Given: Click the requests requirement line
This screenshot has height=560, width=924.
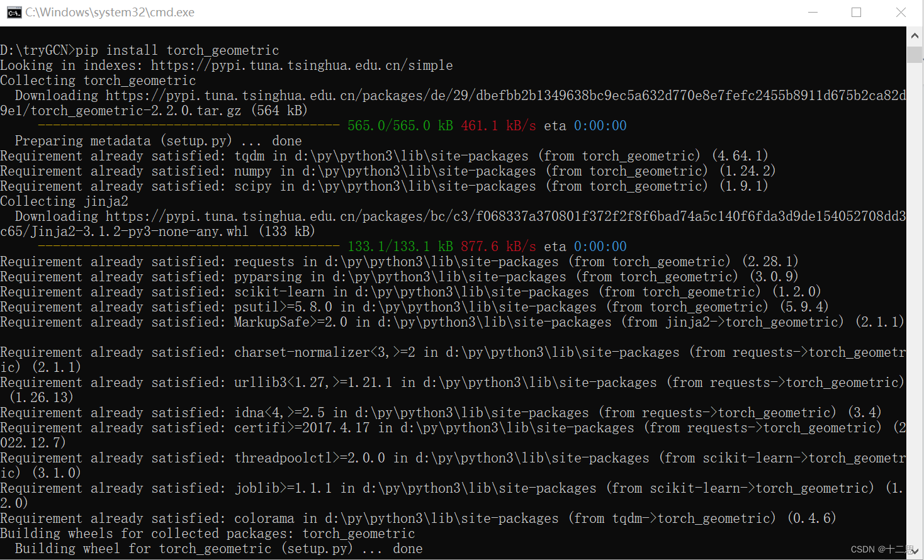Looking at the screenshot, I should click(399, 262).
